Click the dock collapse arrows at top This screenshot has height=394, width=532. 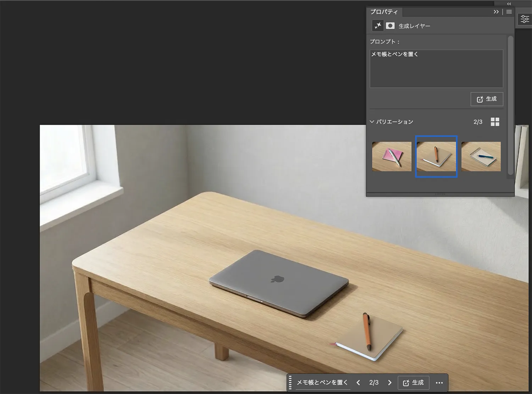[509, 4]
